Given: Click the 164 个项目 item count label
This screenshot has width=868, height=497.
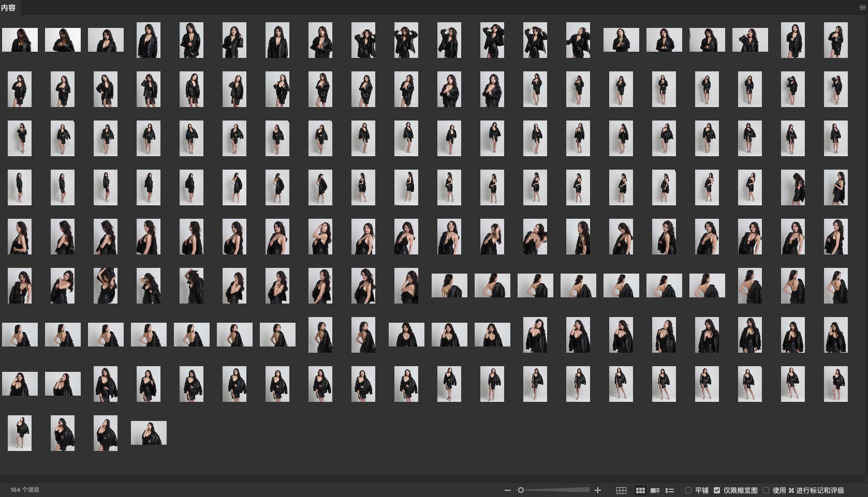Looking at the screenshot, I should pos(25,490).
